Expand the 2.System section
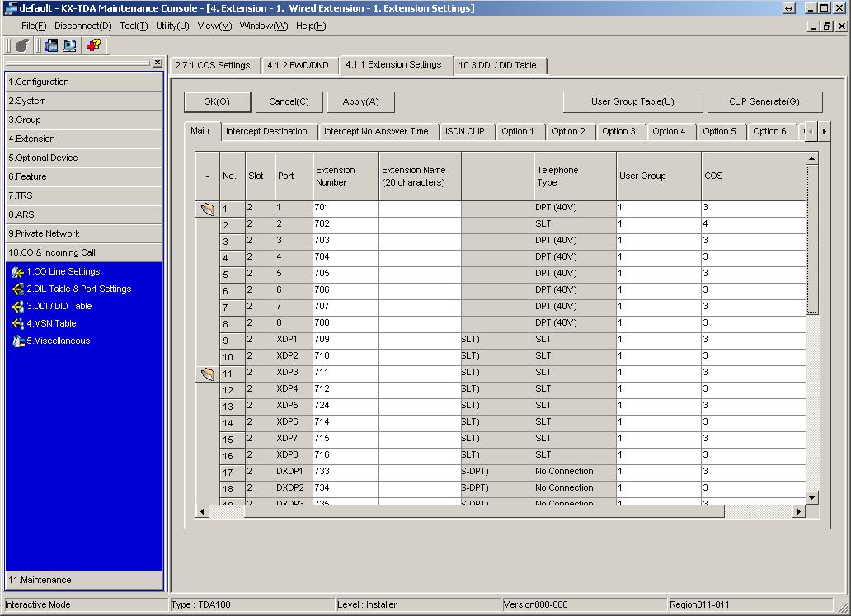Image resolution: width=851 pixels, height=616 pixels. point(83,101)
